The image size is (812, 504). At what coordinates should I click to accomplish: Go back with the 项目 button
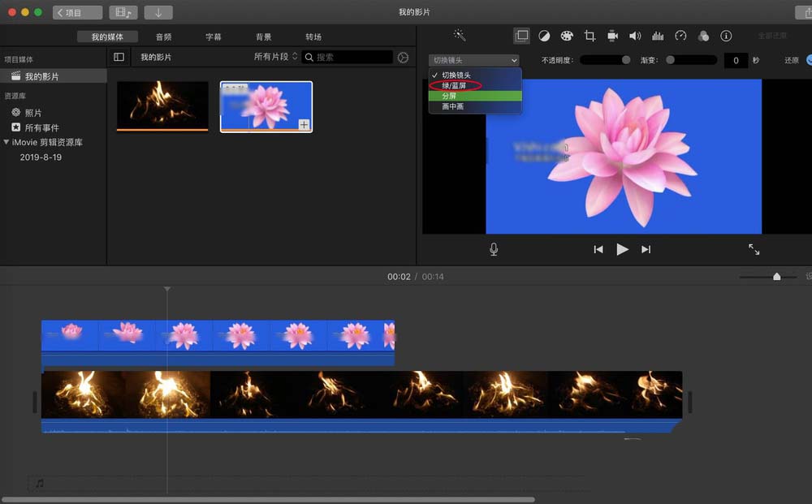78,13
